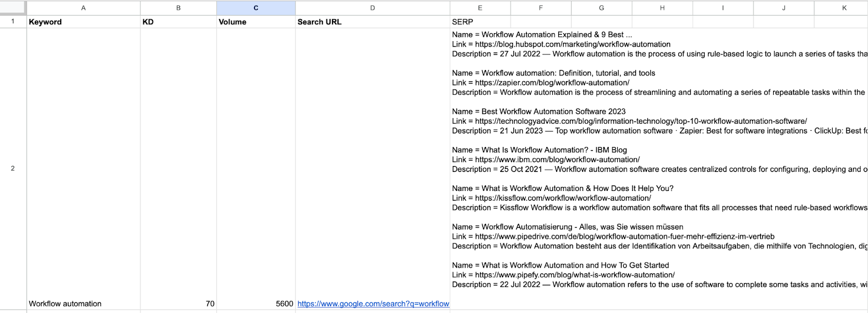This screenshot has width=868, height=313.
Task: Select column I header
Action: click(x=723, y=8)
